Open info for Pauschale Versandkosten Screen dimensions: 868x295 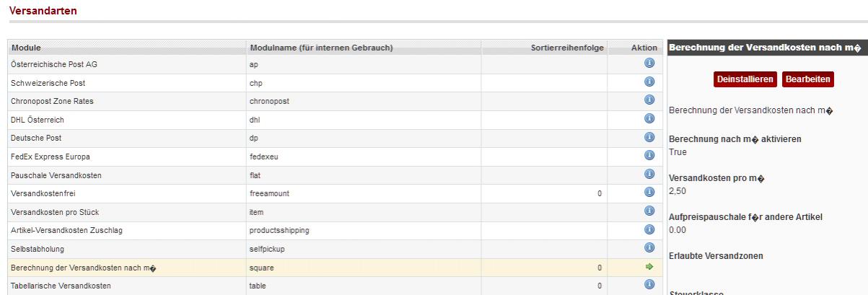649,174
